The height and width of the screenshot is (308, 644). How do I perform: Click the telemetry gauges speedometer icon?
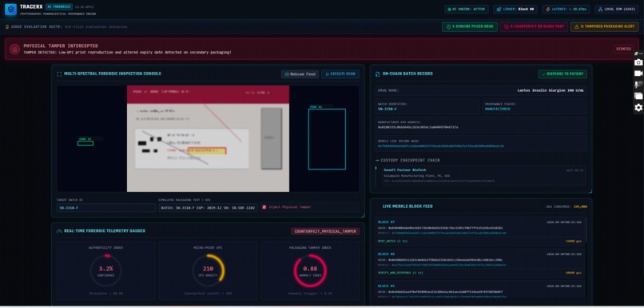[59, 231]
